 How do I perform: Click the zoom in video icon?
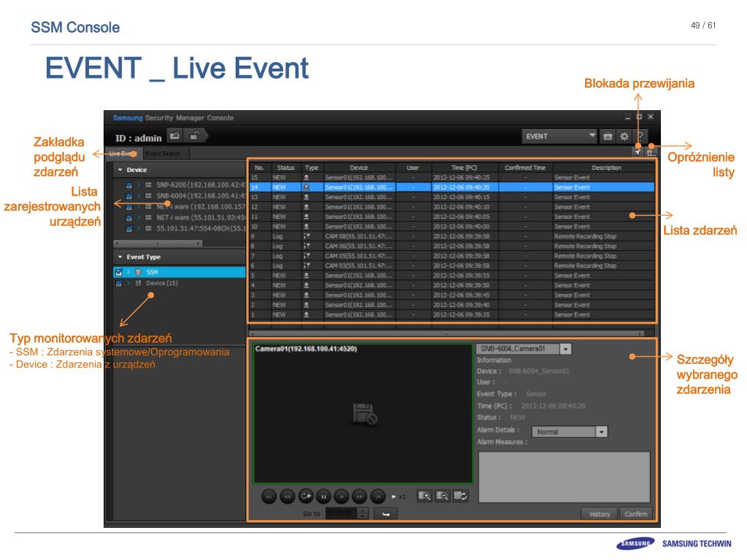click(424, 496)
